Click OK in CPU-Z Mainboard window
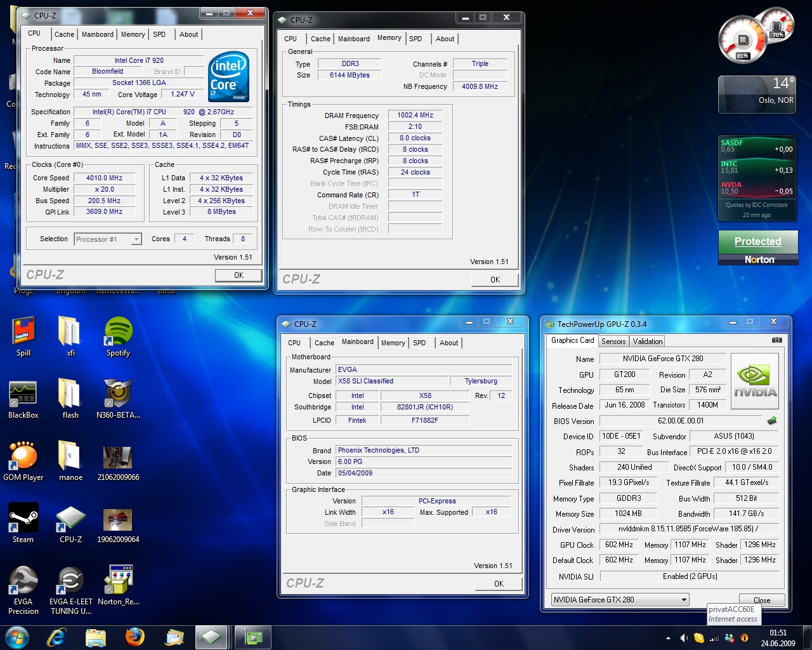The image size is (812, 650). pyautogui.click(x=499, y=584)
